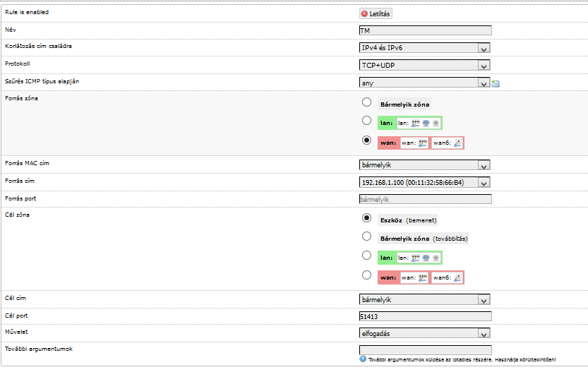Click the wan6 interface icon in Forrás zóna

coord(457,143)
